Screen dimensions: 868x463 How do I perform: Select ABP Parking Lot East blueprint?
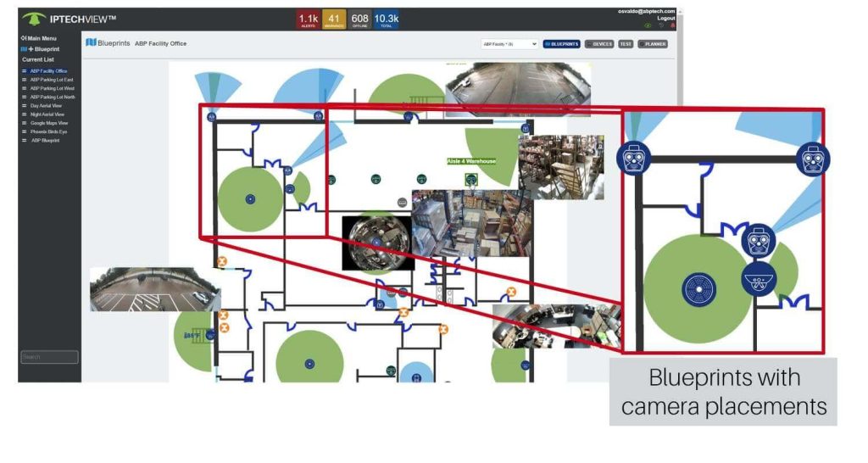52,80
